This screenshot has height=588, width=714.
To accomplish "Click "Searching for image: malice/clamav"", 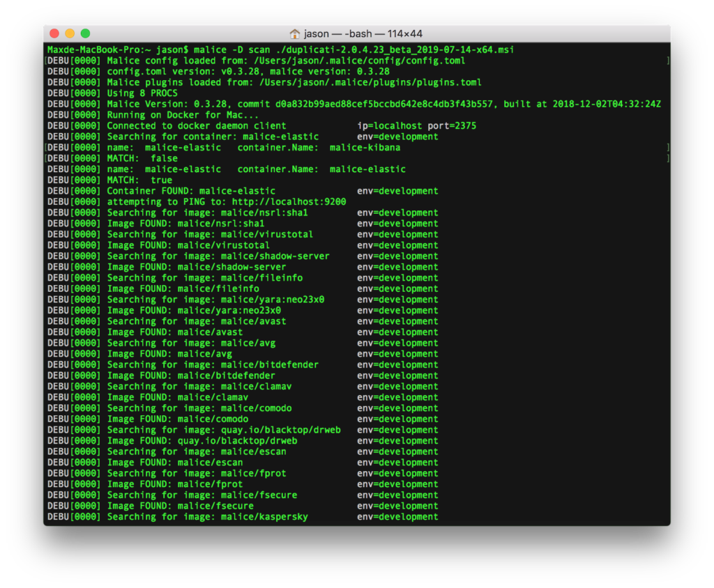I will (x=199, y=387).
